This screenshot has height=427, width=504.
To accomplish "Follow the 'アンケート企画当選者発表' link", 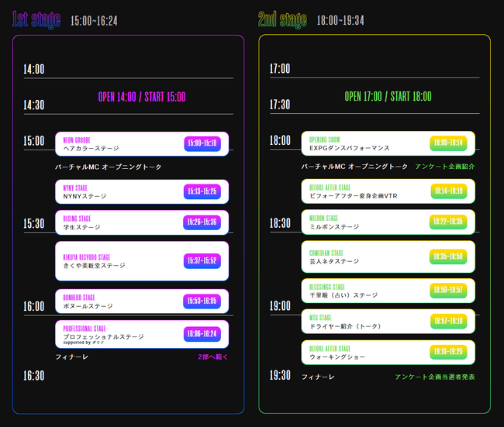I will tap(435, 377).
